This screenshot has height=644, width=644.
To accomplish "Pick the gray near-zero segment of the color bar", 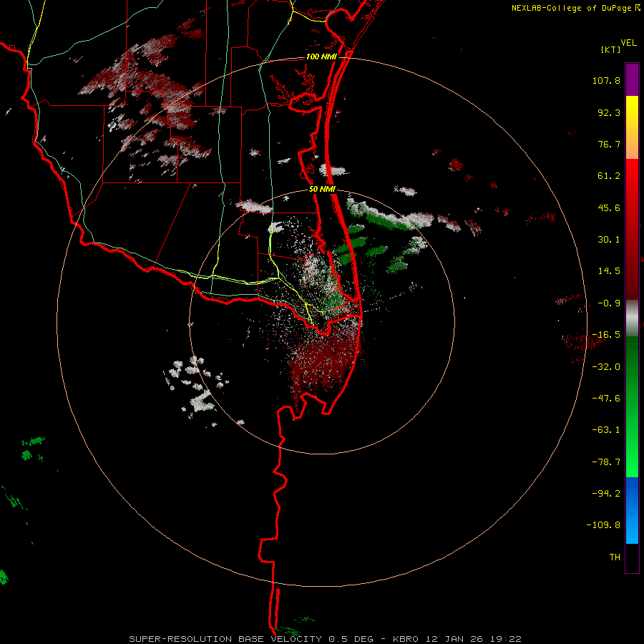I will click(x=632, y=318).
